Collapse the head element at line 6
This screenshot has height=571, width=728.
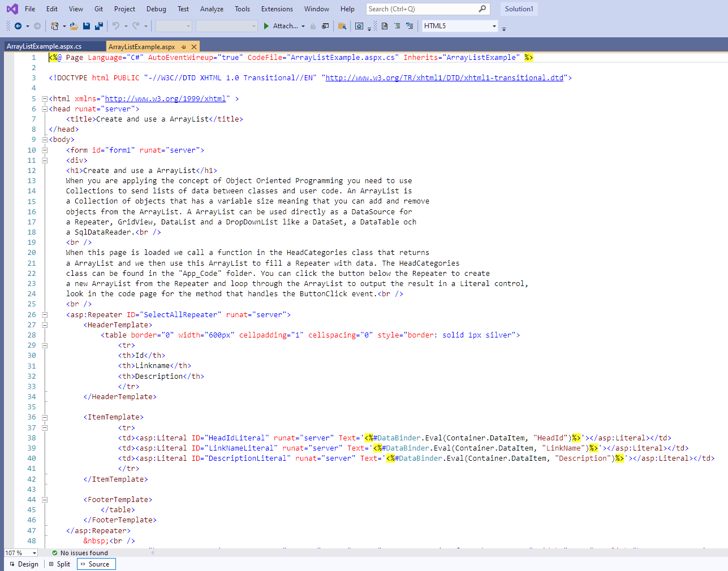[x=45, y=109]
